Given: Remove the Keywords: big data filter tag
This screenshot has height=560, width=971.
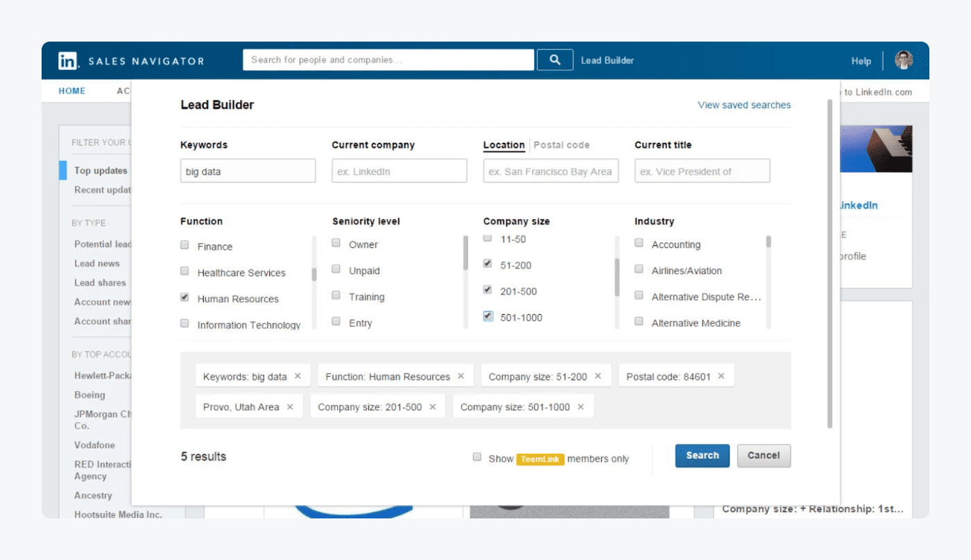Looking at the screenshot, I should (298, 376).
